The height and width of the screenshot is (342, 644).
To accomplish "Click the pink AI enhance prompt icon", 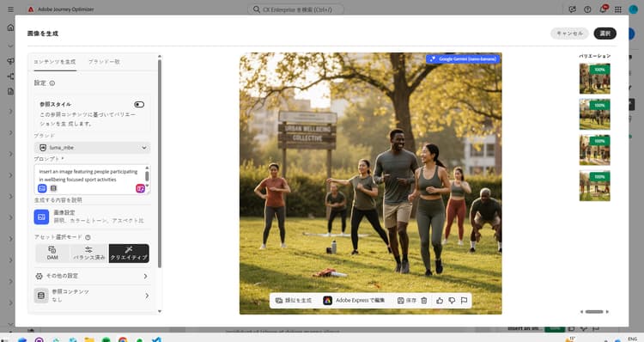I will pos(141,188).
